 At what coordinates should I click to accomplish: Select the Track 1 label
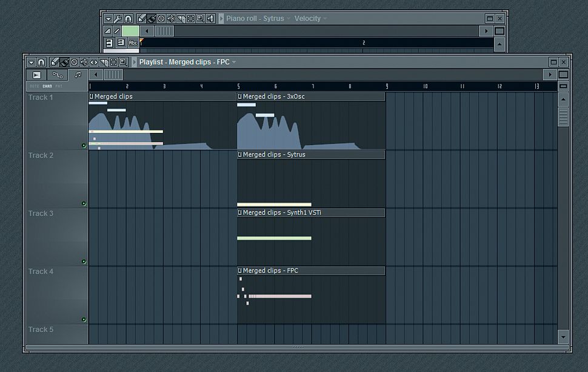(x=41, y=97)
